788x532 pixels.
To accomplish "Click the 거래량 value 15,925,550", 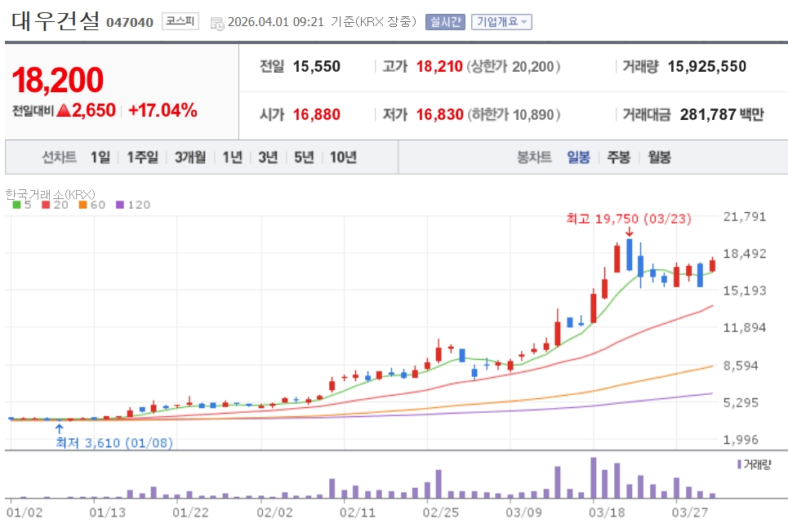I will (706, 66).
